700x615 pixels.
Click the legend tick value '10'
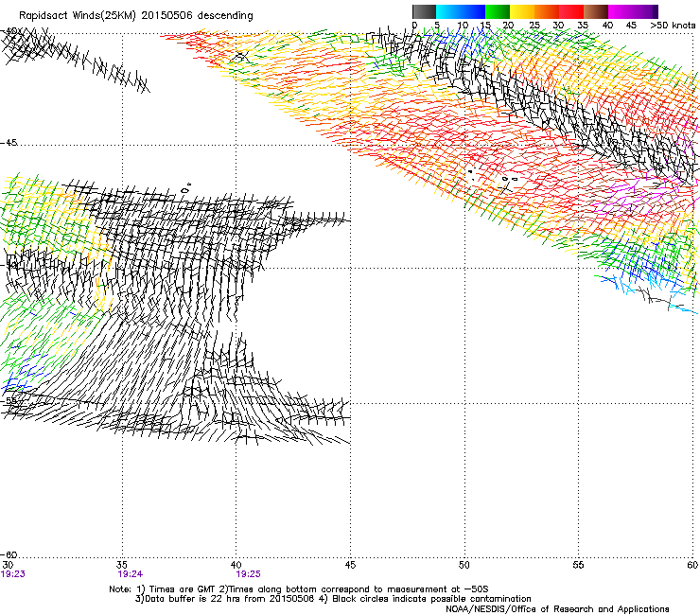click(463, 26)
